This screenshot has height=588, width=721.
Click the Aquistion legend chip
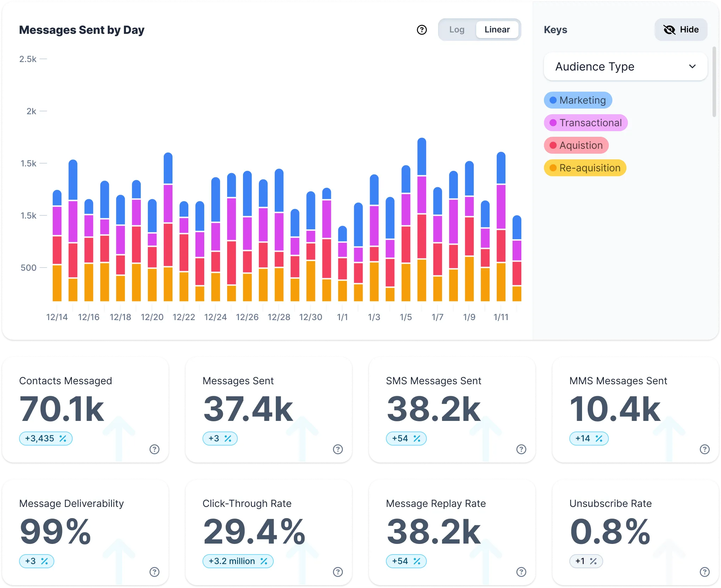(576, 145)
